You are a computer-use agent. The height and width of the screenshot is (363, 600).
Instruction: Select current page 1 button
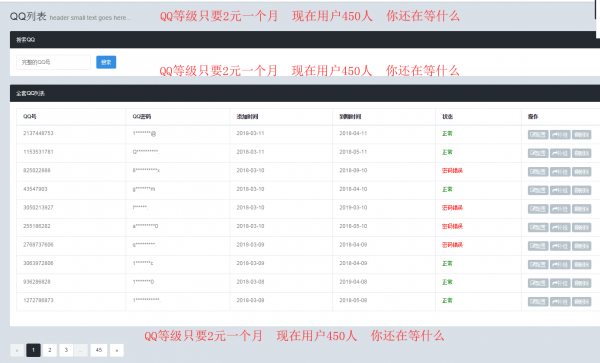[33, 350]
